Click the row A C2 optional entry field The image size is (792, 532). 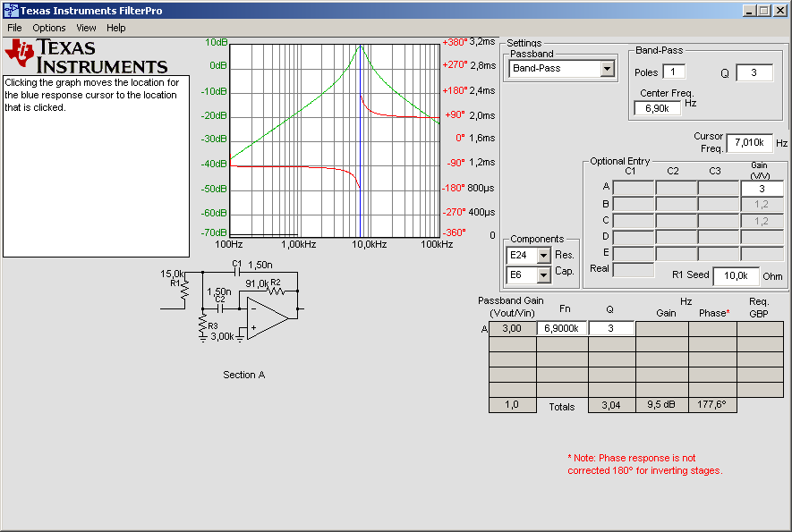677,189
